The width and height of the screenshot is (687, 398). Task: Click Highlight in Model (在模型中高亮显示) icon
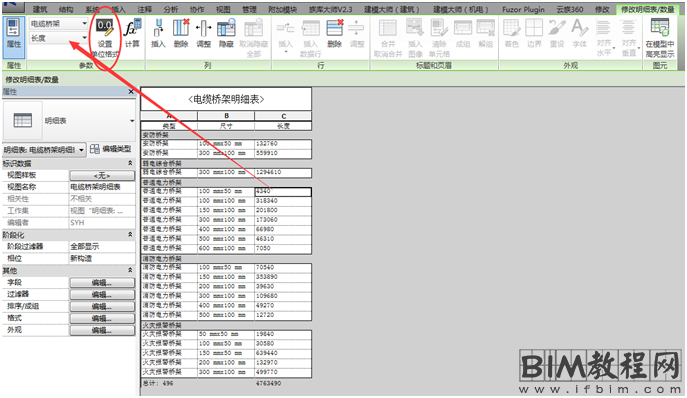659,38
